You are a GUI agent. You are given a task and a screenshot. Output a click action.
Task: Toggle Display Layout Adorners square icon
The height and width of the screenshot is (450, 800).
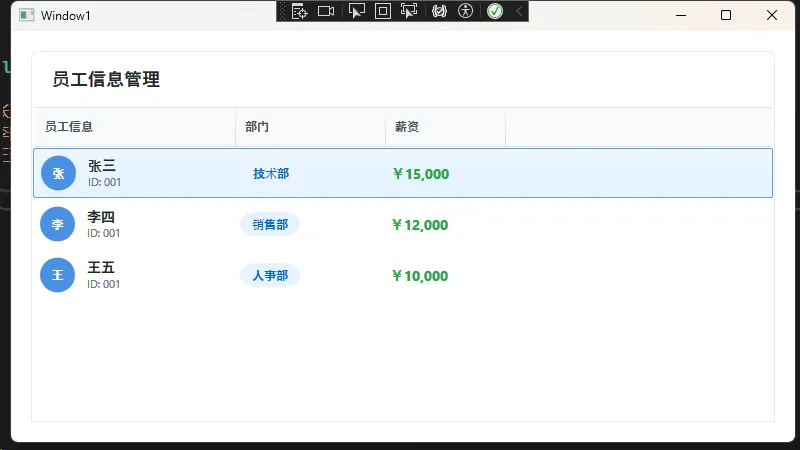(x=382, y=11)
